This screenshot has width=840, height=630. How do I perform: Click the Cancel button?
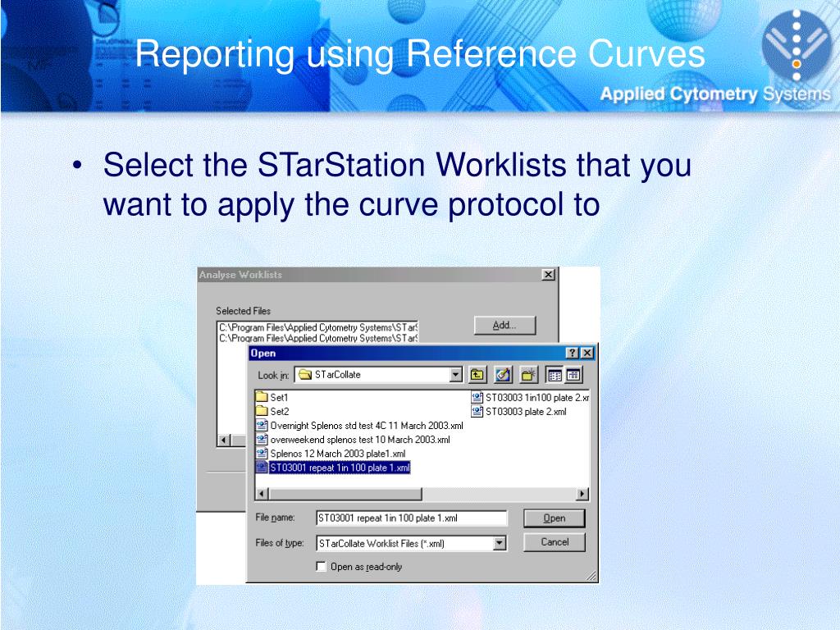click(x=555, y=542)
